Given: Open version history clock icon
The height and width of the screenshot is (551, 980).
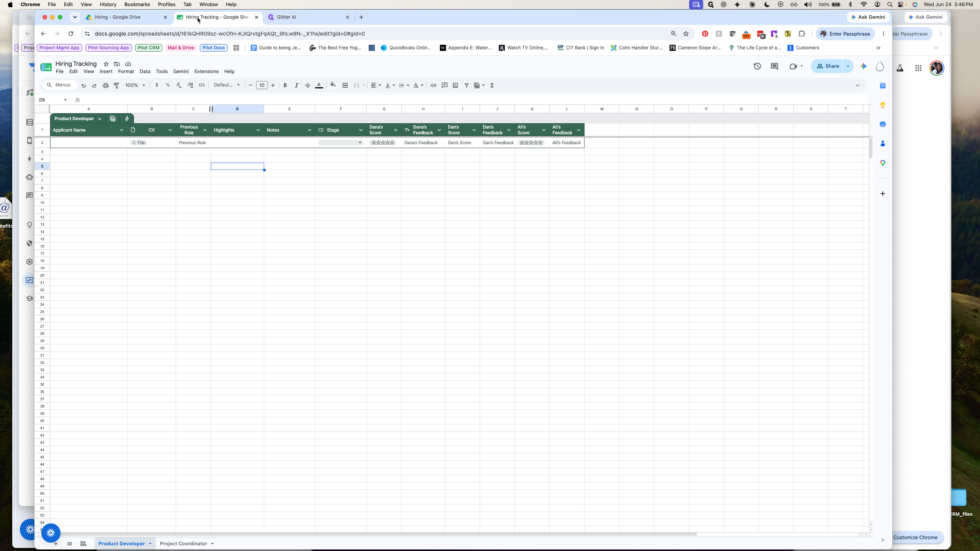Looking at the screenshot, I should point(757,66).
